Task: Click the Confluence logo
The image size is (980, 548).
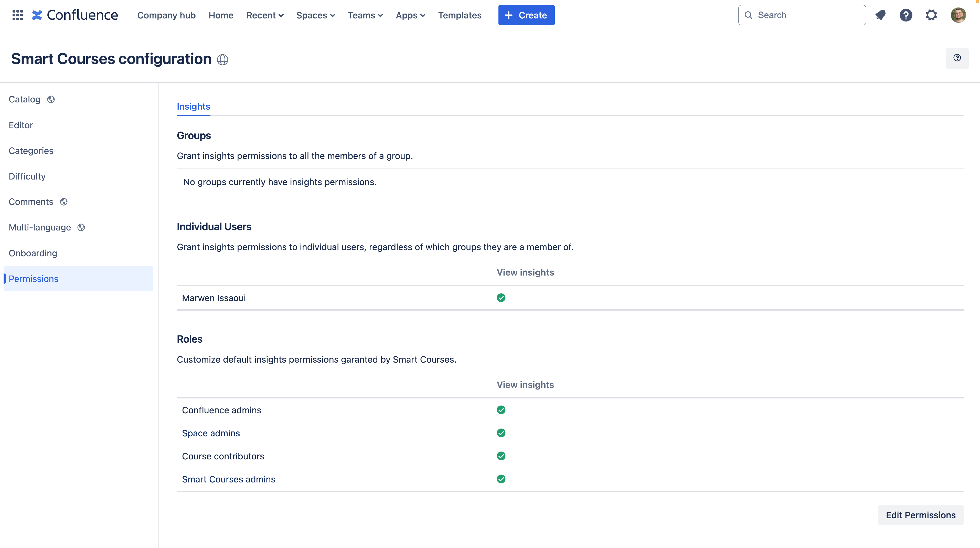Action: click(74, 15)
